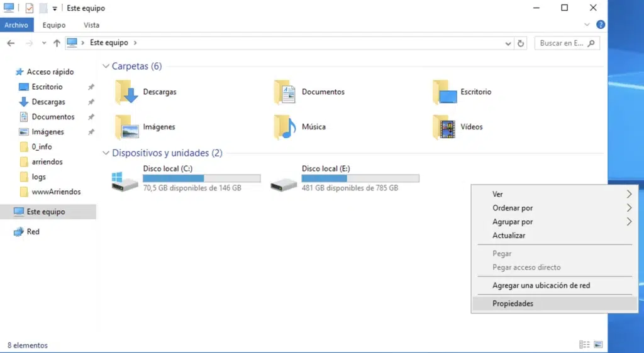
Task: Click Disco local (E:) usage bar
Action: point(360,178)
